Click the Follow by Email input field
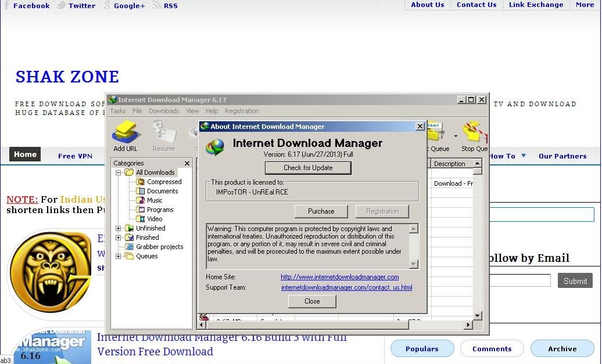 click(x=520, y=280)
